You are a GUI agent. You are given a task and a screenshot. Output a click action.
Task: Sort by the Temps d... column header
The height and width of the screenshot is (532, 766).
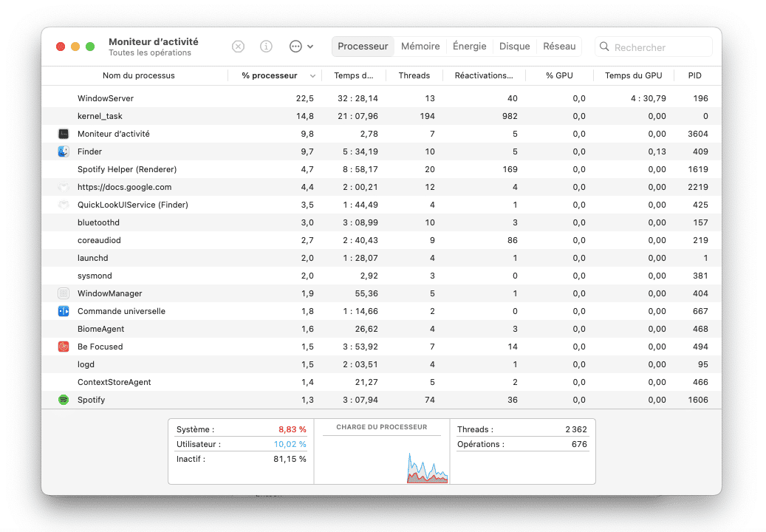[354, 75]
